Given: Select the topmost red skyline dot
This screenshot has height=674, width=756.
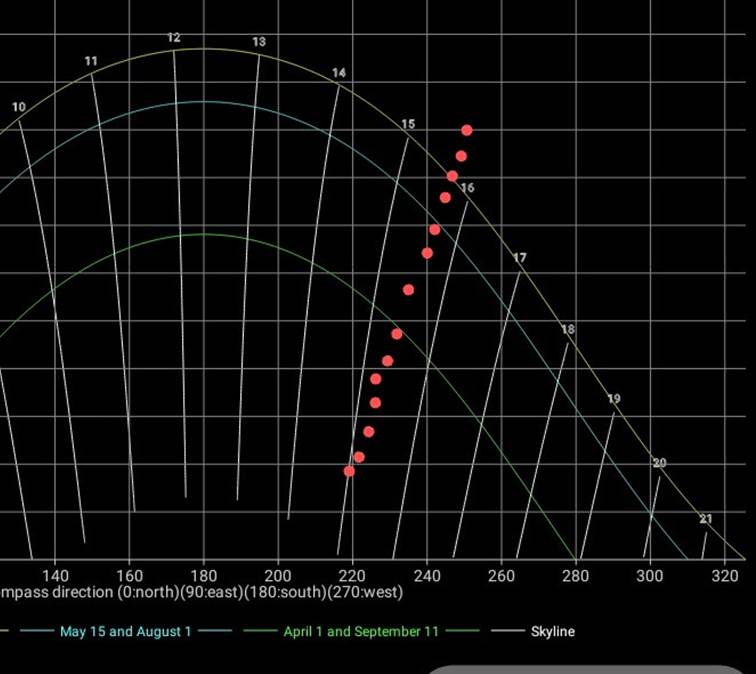Looking at the screenshot, I should click(x=467, y=130).
